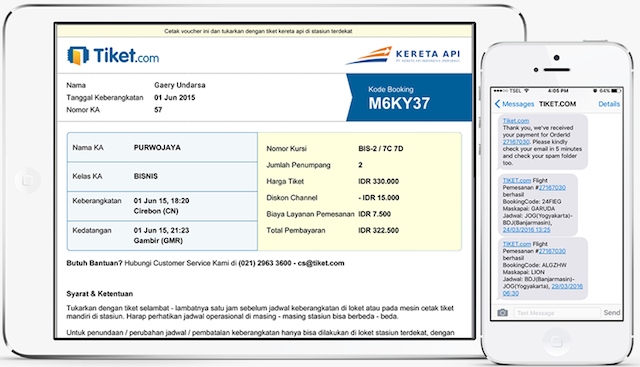640x367 pixels.
Task: Open TIKET.com link in the GARUDA message
Action: tap(517, 180)
